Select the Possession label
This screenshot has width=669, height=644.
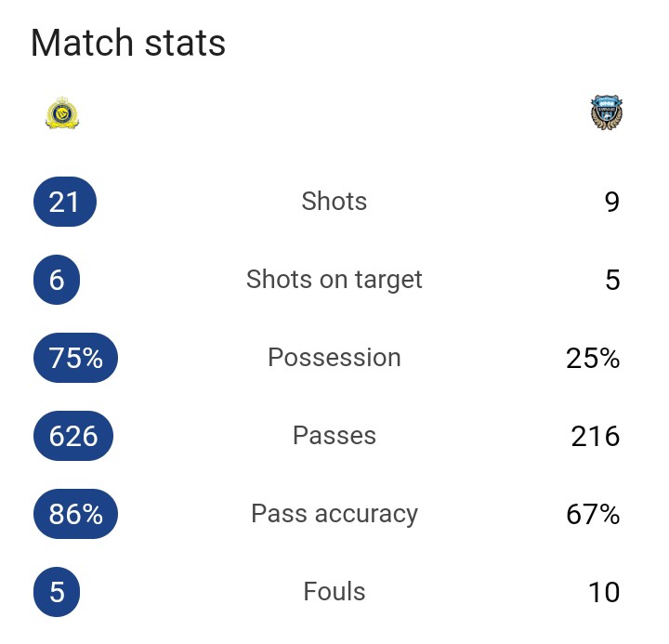coord(334,357)
